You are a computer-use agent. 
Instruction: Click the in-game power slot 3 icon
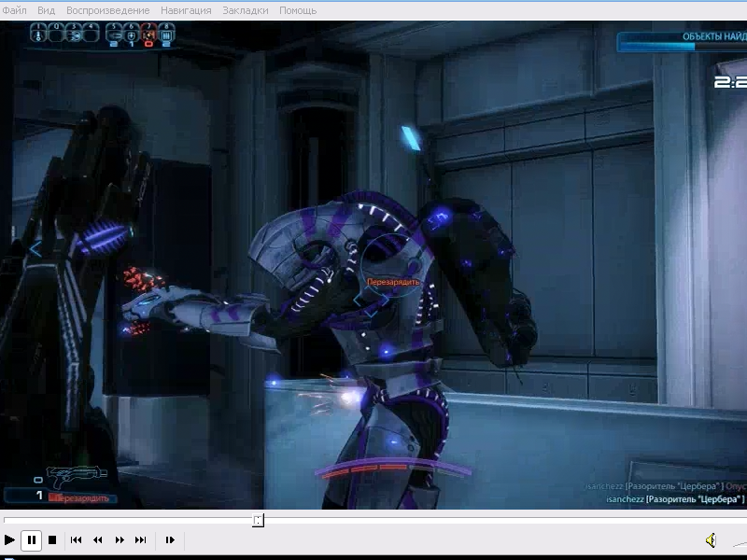(74, 34)
